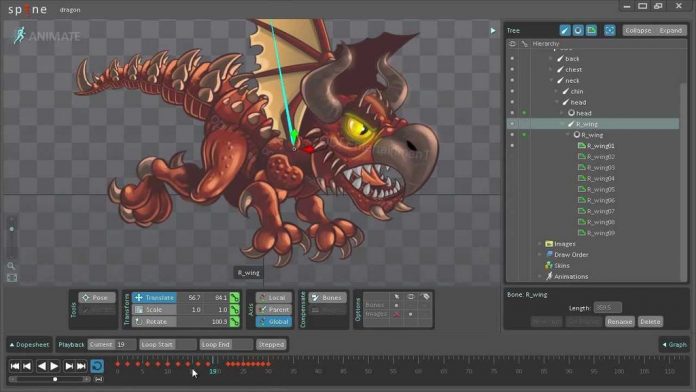Expand the back bone node

(551, 59)
